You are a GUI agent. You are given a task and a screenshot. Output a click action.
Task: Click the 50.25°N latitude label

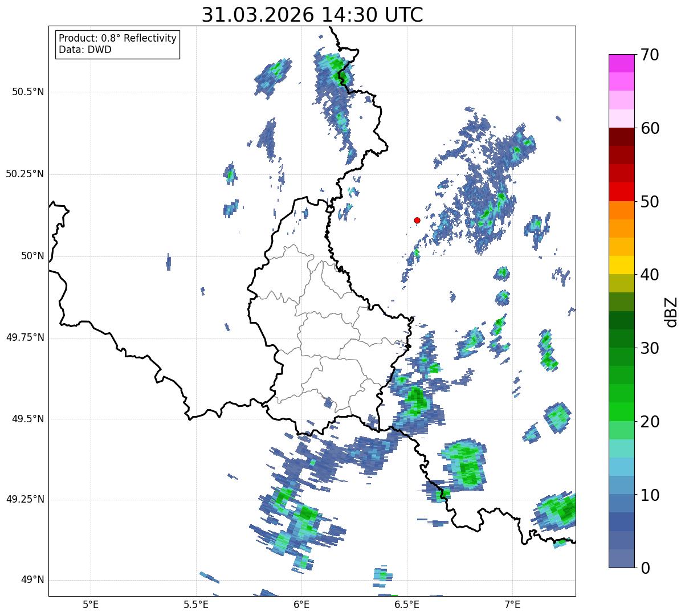coord(25,174)
